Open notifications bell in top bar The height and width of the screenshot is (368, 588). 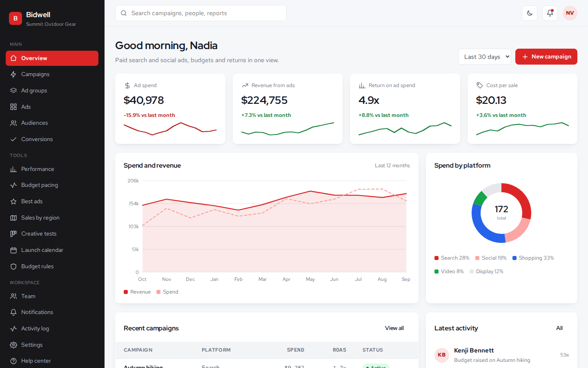pyautogui.click(x=550, y=13)
